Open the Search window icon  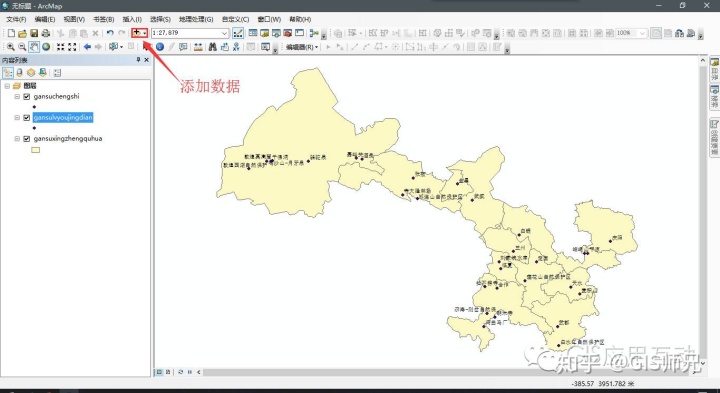276,33
